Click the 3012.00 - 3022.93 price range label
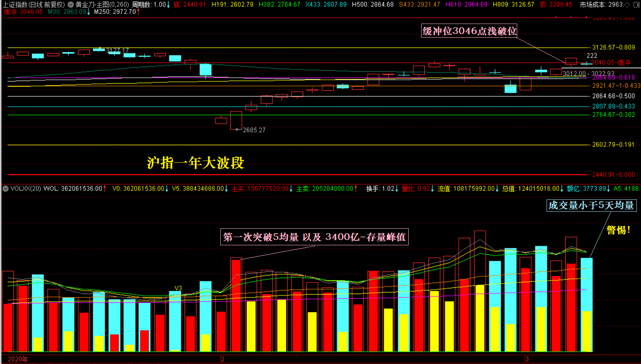The image size is (641, 364). click(x=588, y=74)
